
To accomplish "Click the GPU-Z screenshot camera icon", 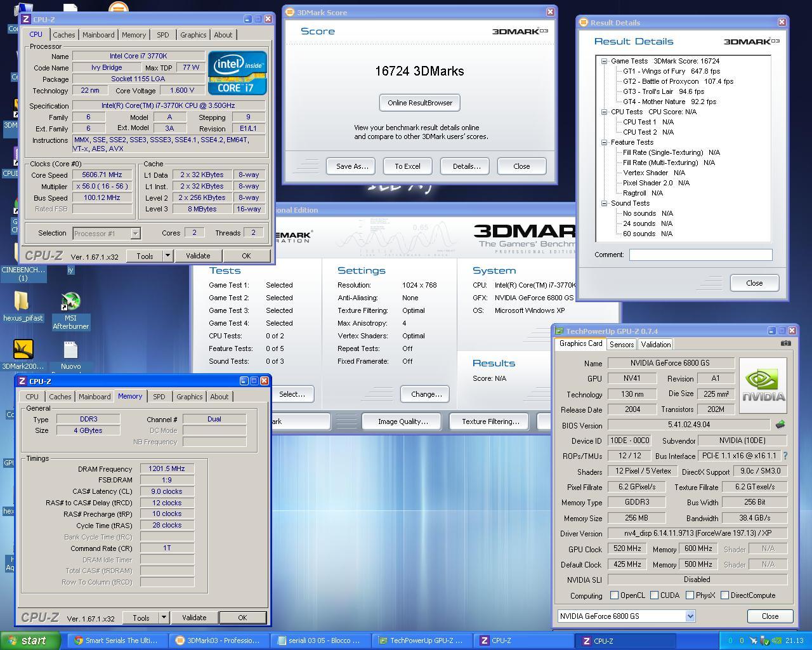I will pos(785,343).
